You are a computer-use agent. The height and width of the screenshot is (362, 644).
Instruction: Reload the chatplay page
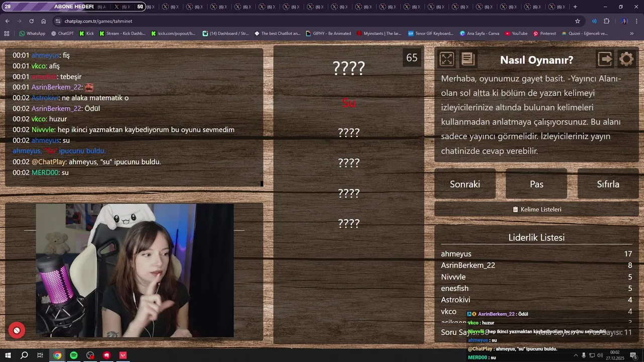(x=31, y=21)
